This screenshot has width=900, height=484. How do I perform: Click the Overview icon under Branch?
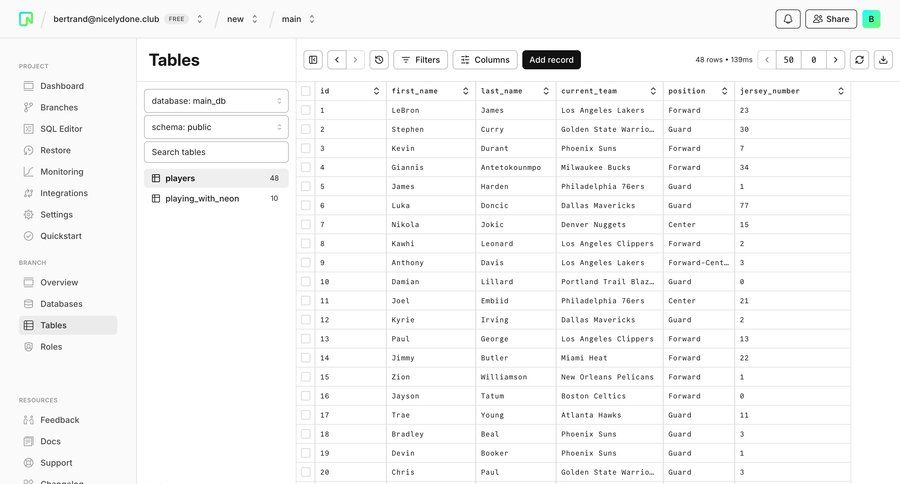pos(29,282)
